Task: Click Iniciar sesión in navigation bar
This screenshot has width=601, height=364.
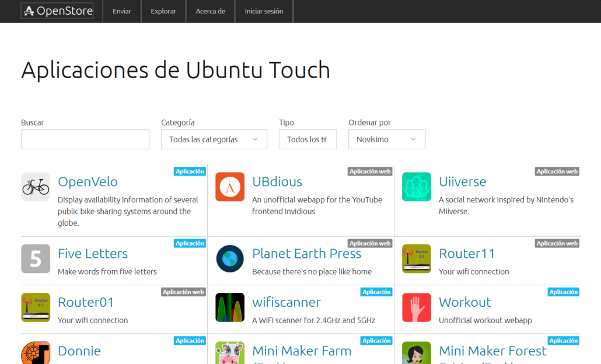Action: point(264,11)
